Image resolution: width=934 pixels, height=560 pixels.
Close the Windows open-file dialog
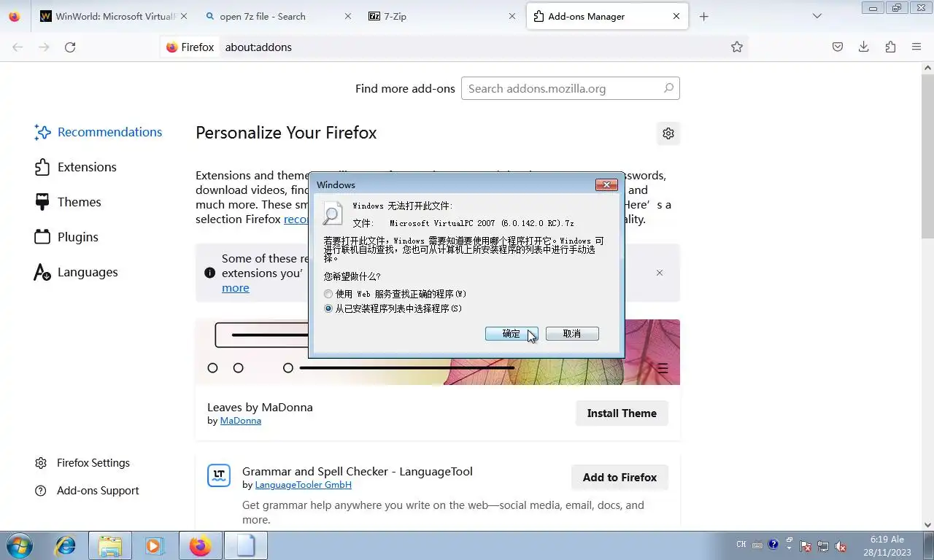pyautogui.click(x=606, y=185)
